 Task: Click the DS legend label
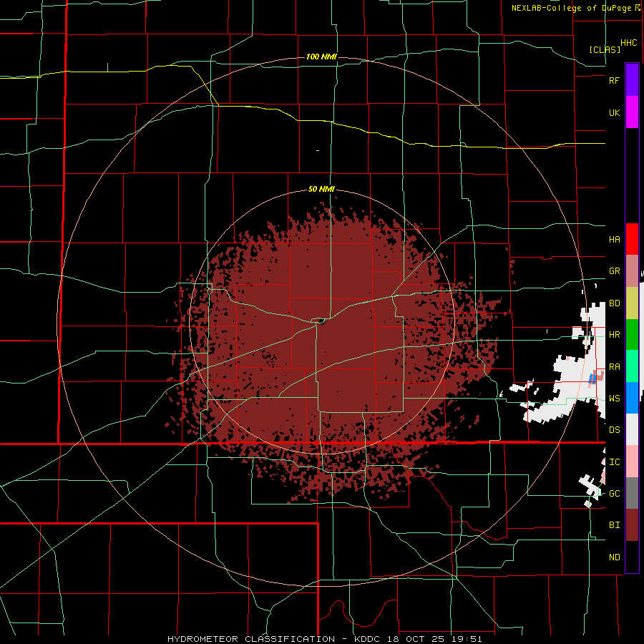pos(614,430)
